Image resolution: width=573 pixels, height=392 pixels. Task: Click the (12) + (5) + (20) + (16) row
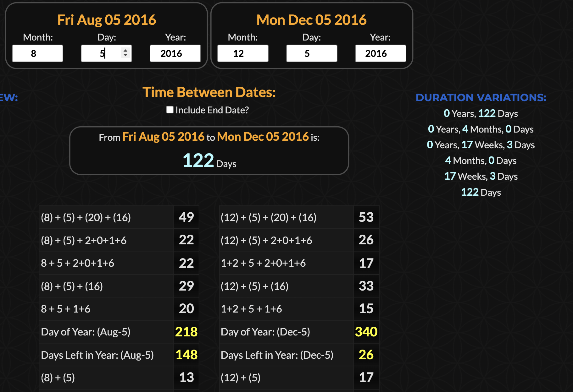(x=299, y=217)
